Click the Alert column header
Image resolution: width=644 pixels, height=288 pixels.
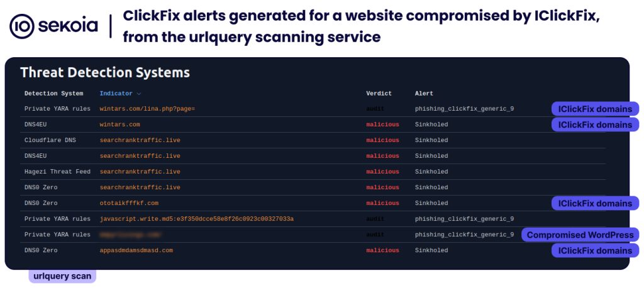pos(424,94)
